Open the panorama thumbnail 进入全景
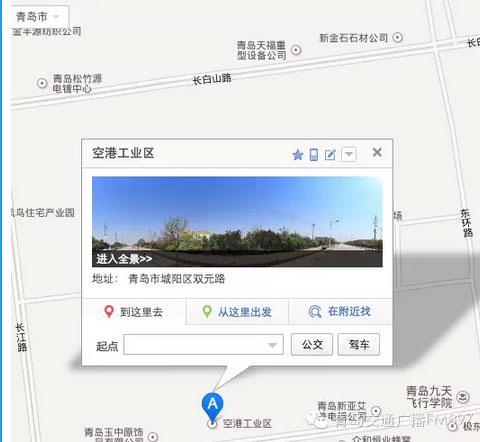The image size is (480, 442). tap(237, 222)
